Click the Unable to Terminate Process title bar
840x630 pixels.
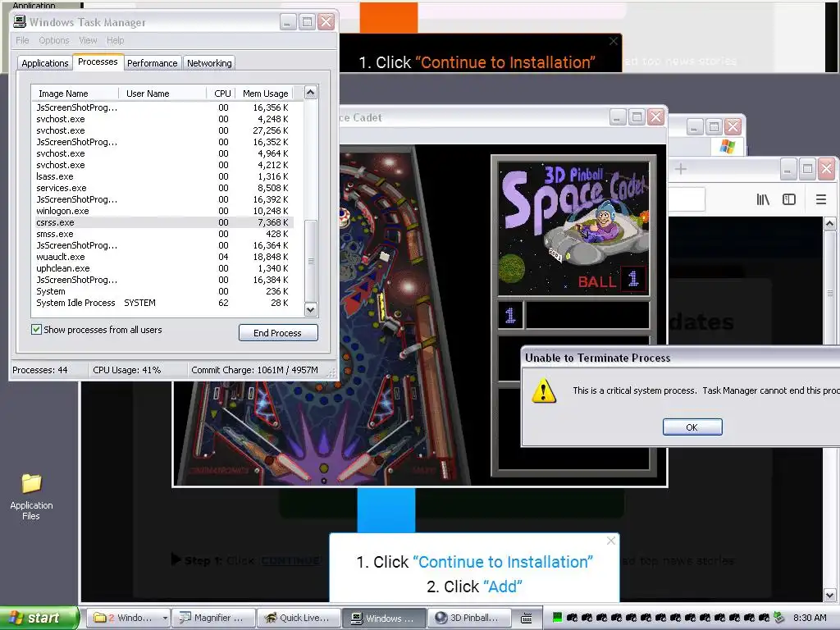click(x=680, y=358)
